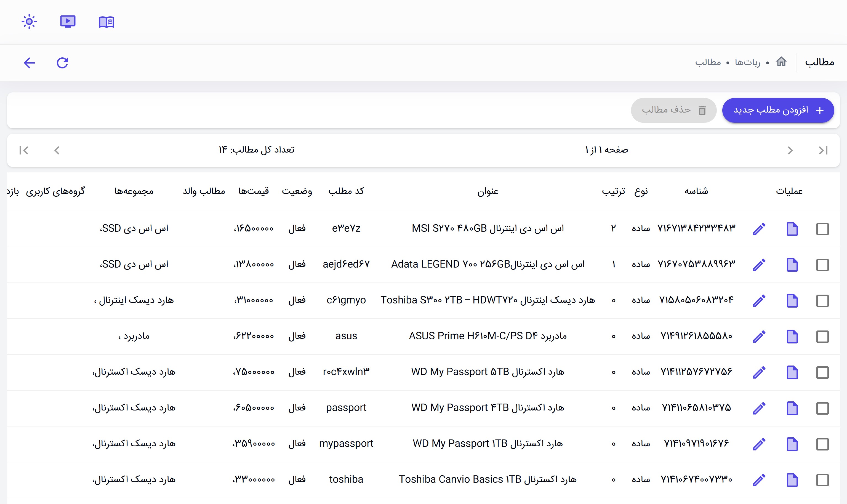Click the عنوان column header
Image resolution: width=847 pixels, height=504 pixels.
pyautogui.click(x=488, y=191)
